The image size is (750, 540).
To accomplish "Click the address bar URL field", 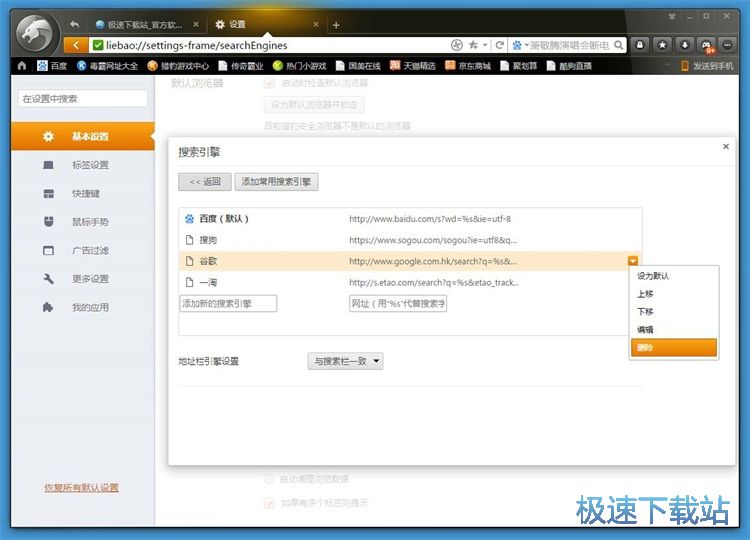I will [268, 45].
